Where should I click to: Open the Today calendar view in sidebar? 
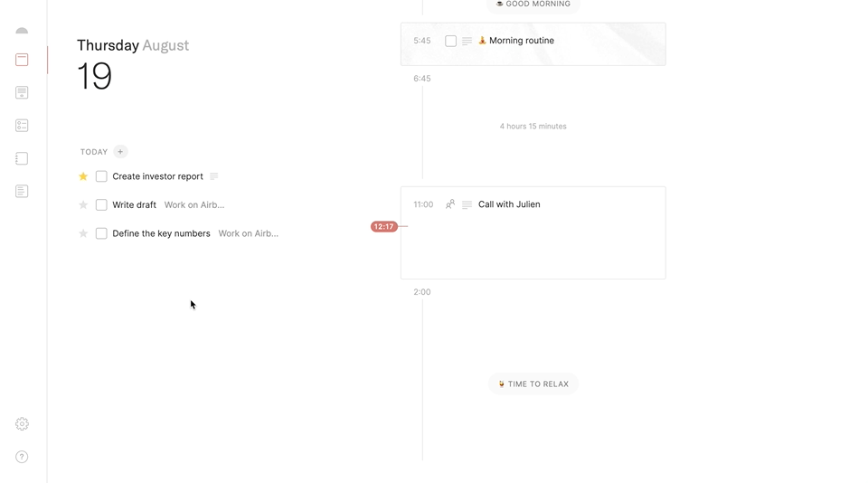click(x=22, y=60)
